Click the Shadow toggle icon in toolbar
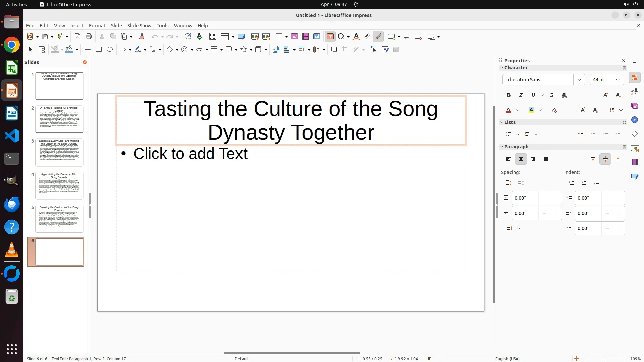The width and height of the screenshot is (644, 362). tap(334, 50)
